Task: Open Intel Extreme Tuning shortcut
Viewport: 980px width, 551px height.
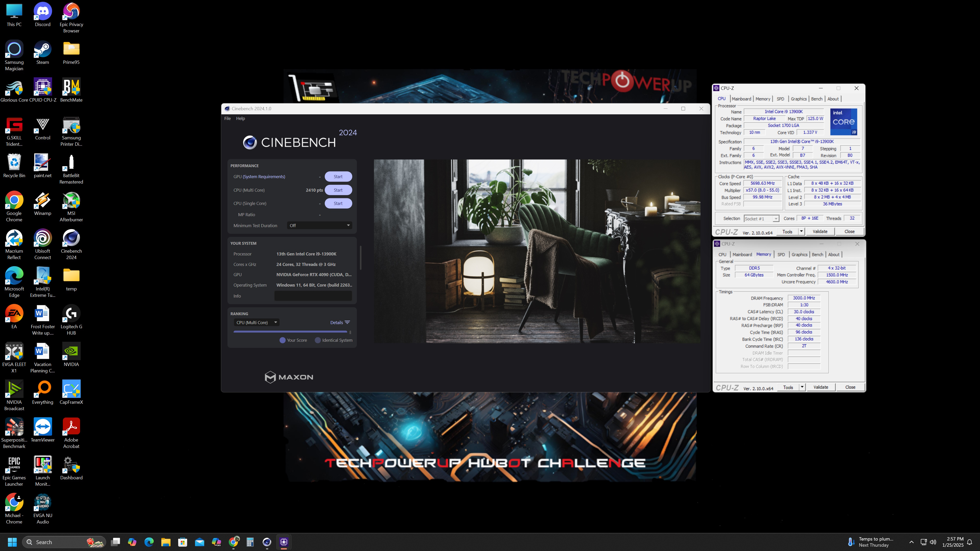Action: (x=43, y=282)
